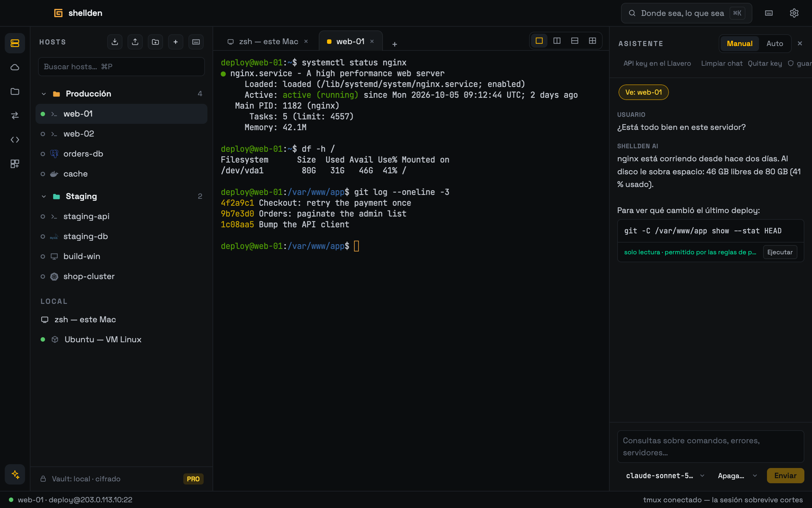
Task: Open the snippets code-brackets sidebar icon
Action: tap(15, 140)
